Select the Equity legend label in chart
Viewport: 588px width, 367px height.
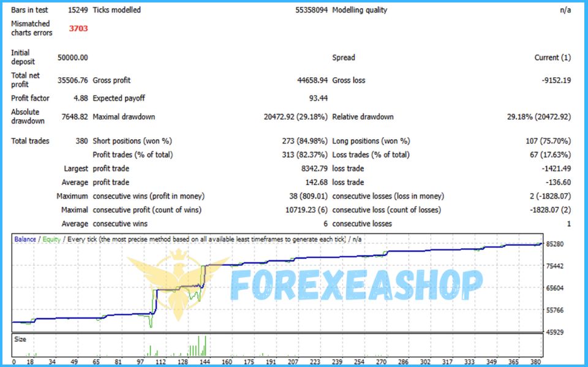click(x=51, y=239)
